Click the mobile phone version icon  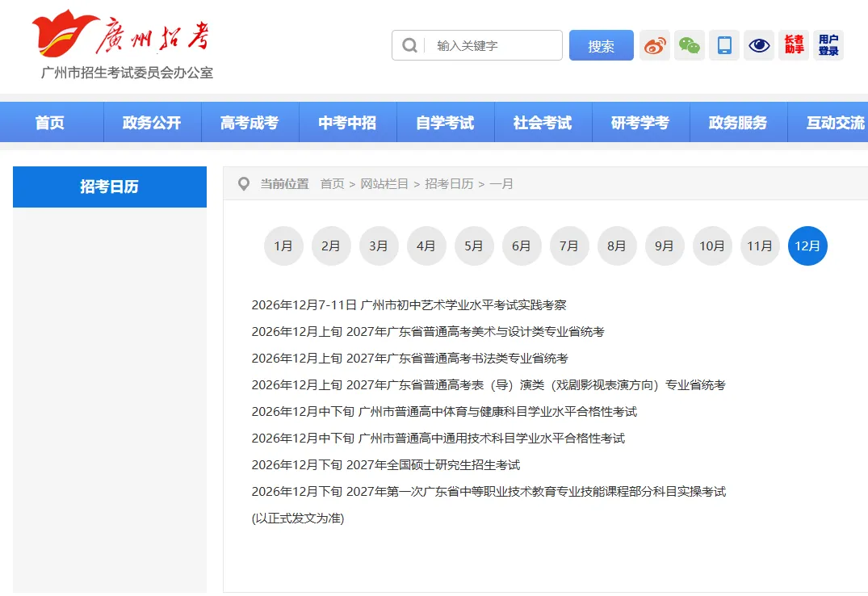point(723,45)
